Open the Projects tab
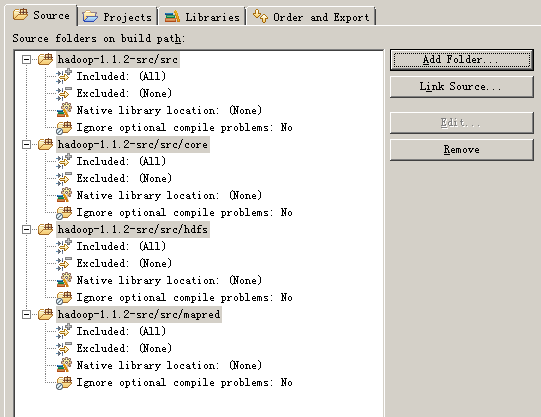 tap(117, 17)
